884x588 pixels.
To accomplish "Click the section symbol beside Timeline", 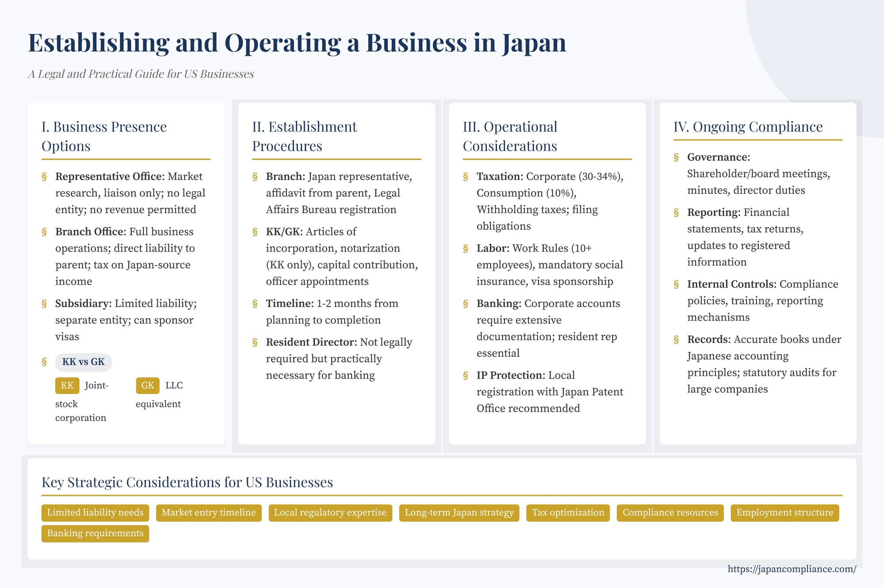I will [255, 304].
